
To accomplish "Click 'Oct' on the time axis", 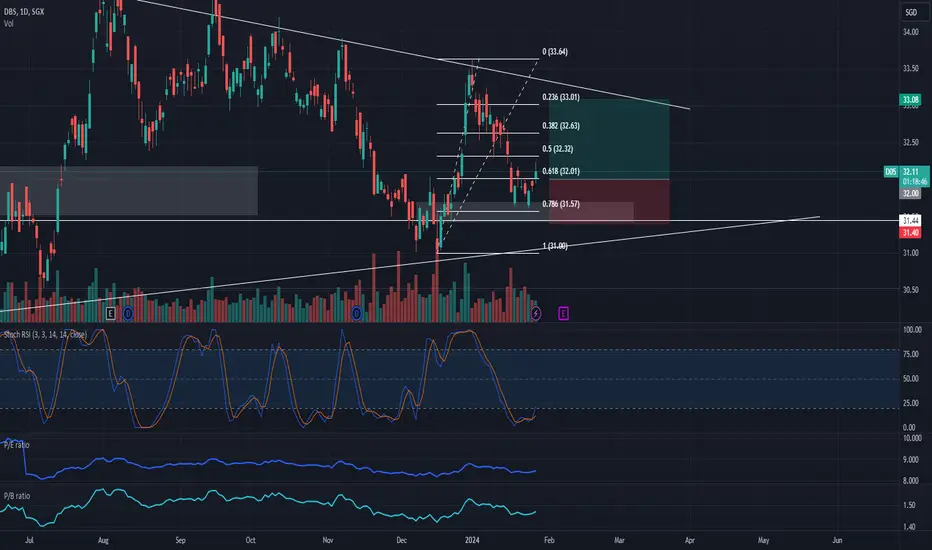I will [250, 540].
